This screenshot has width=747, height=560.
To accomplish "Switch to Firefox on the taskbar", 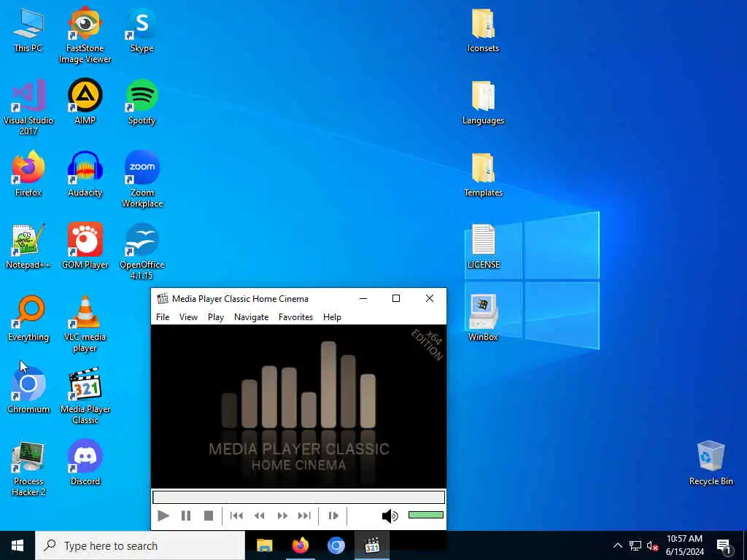I will coord(300,545).
